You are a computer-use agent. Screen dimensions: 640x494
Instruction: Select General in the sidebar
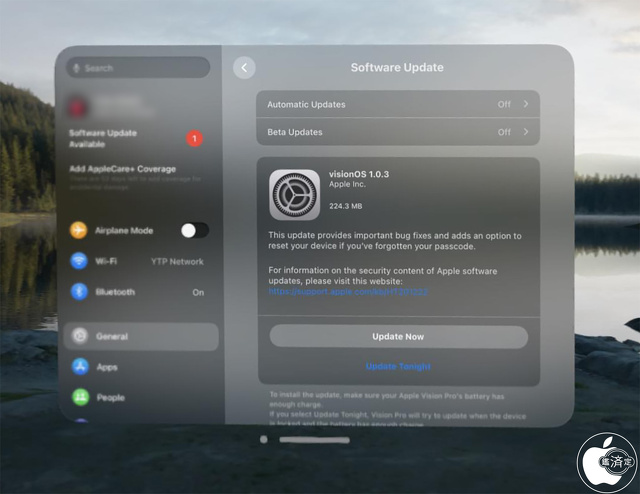click(x=141, y=336)
